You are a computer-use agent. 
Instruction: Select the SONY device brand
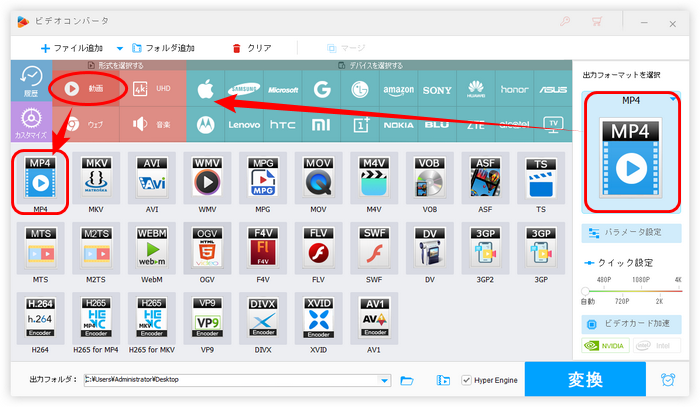tap(437, 89)
